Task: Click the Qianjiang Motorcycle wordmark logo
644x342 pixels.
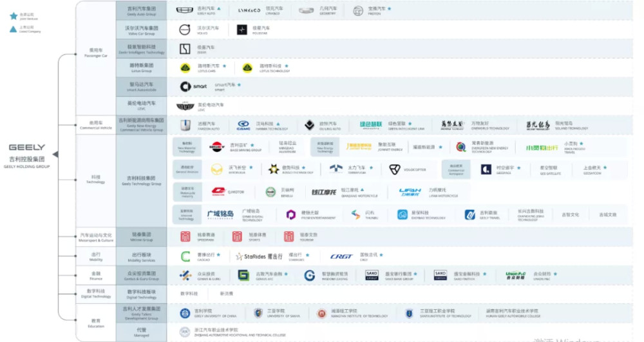Action: (x=324, y=192)
